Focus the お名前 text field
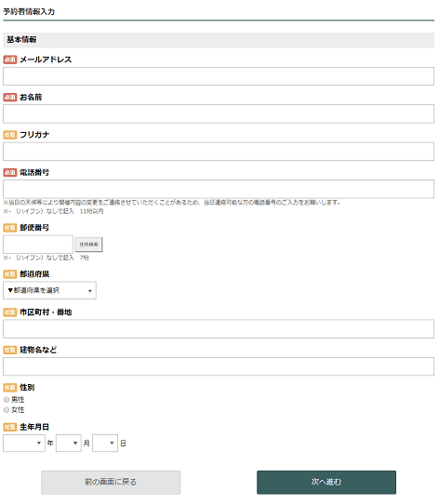 (x=219, y=113)
